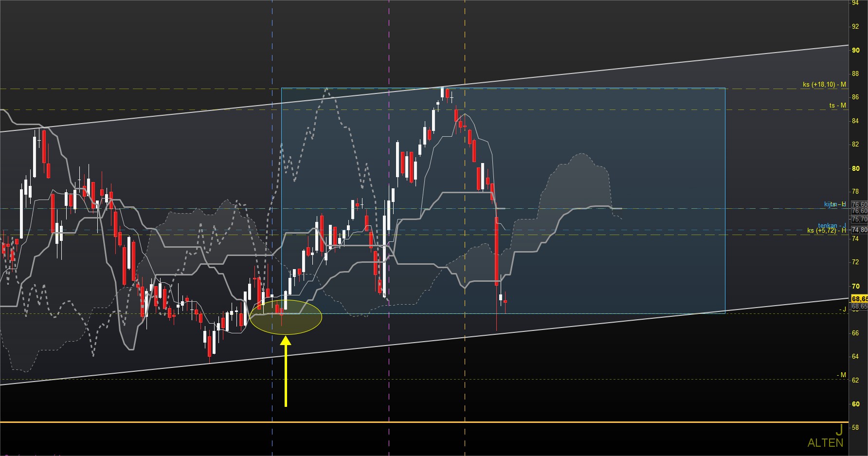Click the 74 price axis label

(x=855, y=238)
